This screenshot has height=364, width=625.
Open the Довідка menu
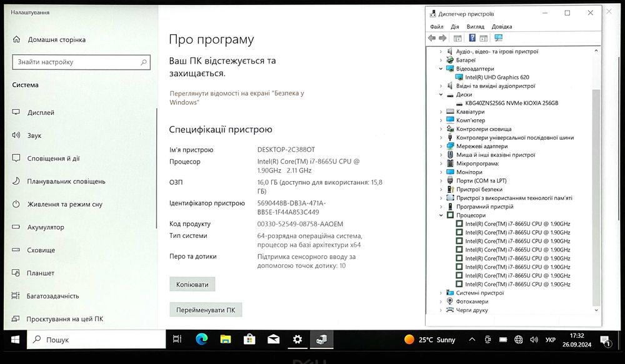[x=501, y=27]
